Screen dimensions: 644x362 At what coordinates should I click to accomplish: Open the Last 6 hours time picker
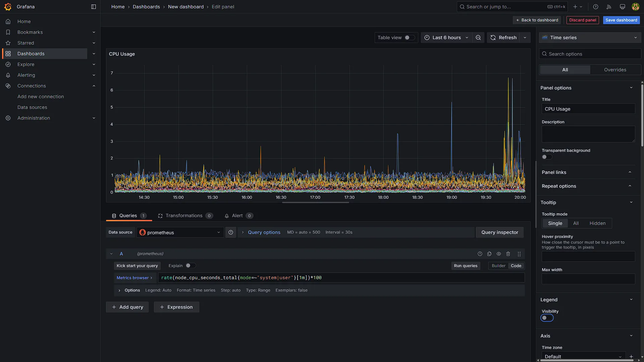pyautogui.click(x=446, y=38)
